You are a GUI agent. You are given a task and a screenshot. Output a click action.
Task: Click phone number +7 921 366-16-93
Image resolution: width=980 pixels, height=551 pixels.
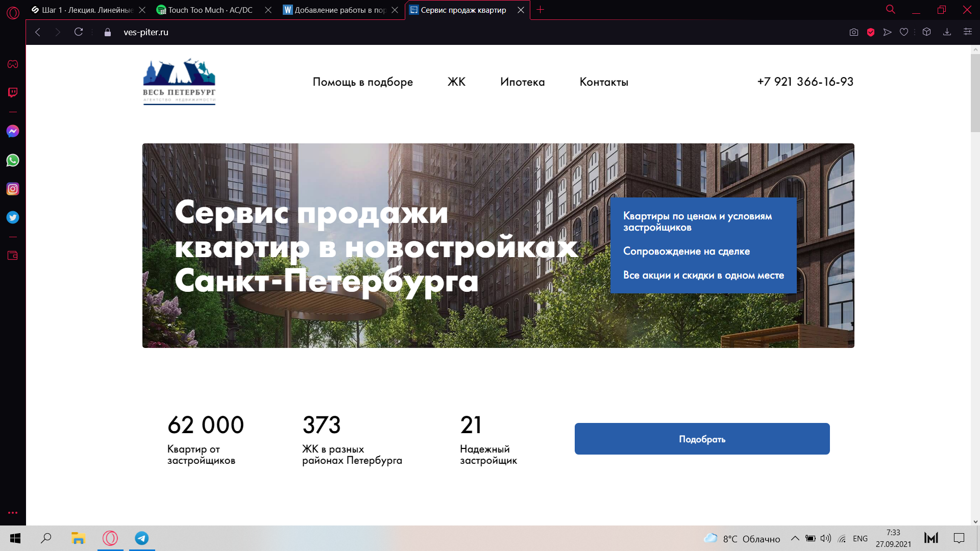tap(805, 82)
